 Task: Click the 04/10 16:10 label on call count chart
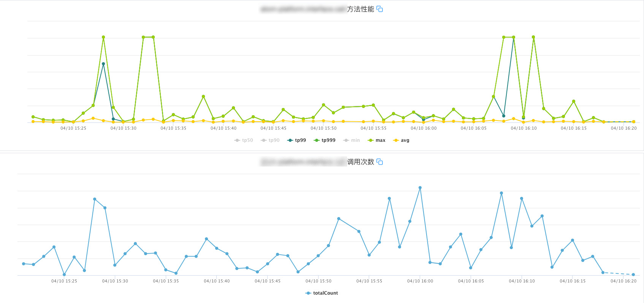(x=522, y=281)
